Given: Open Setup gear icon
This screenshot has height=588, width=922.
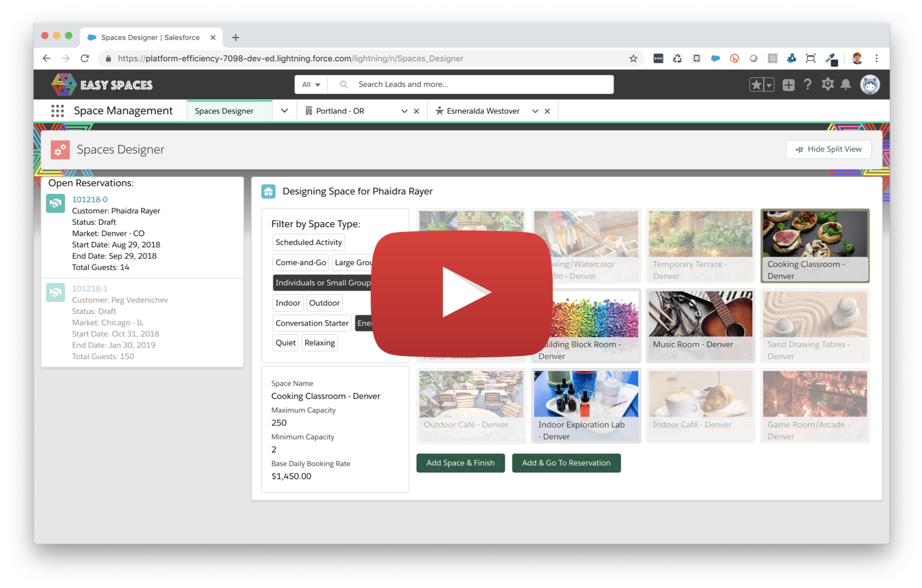Looking at the screenshot, I should click(827, 84).
